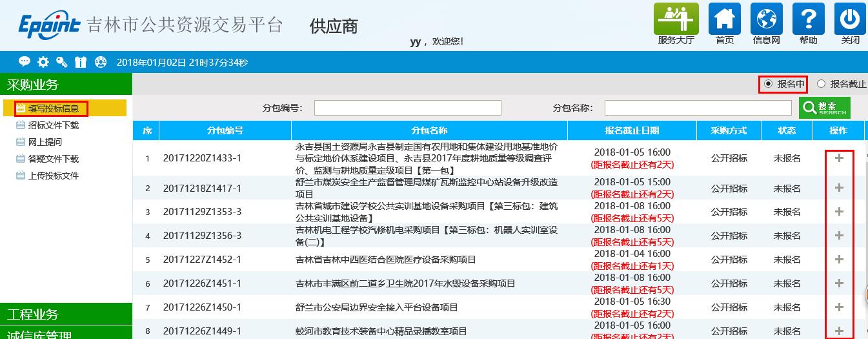868x339 pixels.
Task: Click package number 20171129Z1356-3
Action: (x=202, y=236)
